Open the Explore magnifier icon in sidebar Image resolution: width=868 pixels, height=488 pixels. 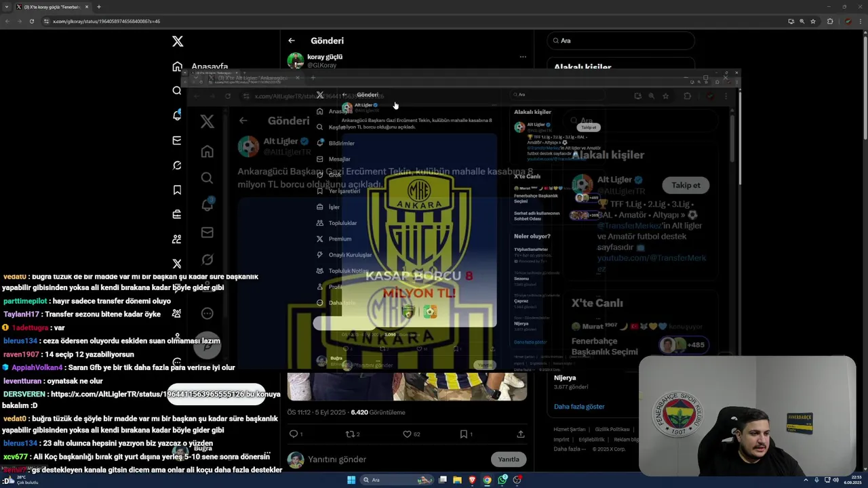tap(177, 91)
